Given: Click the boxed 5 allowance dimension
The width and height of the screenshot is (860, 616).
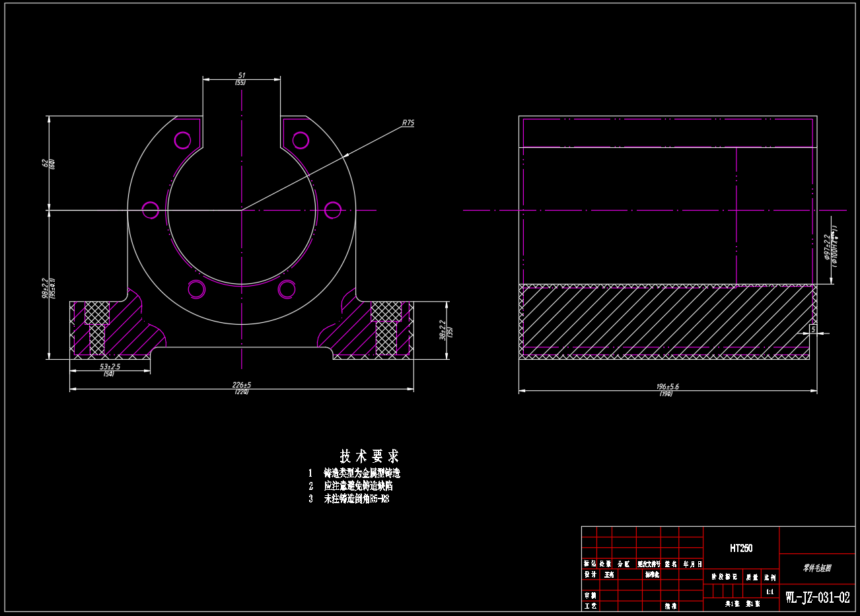Looking at the screenshot, I should 813,329.
